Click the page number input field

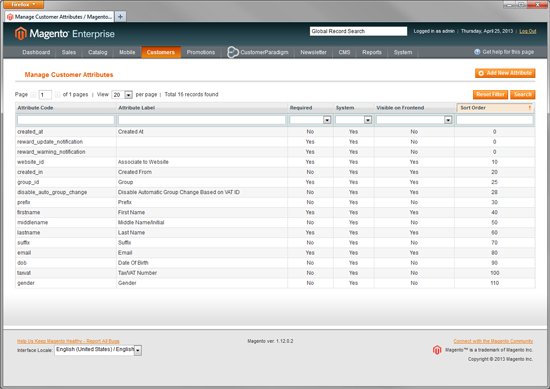45,95
